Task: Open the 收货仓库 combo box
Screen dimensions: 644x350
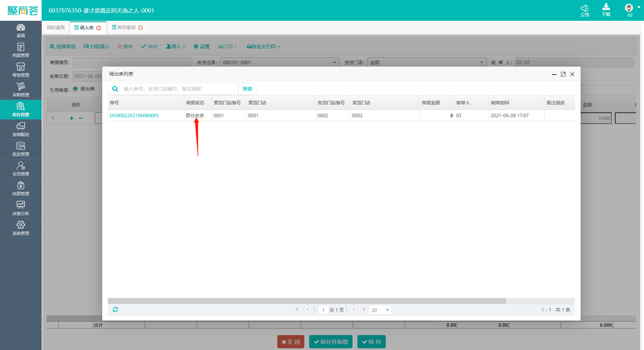Action: [x=279, y=62]
